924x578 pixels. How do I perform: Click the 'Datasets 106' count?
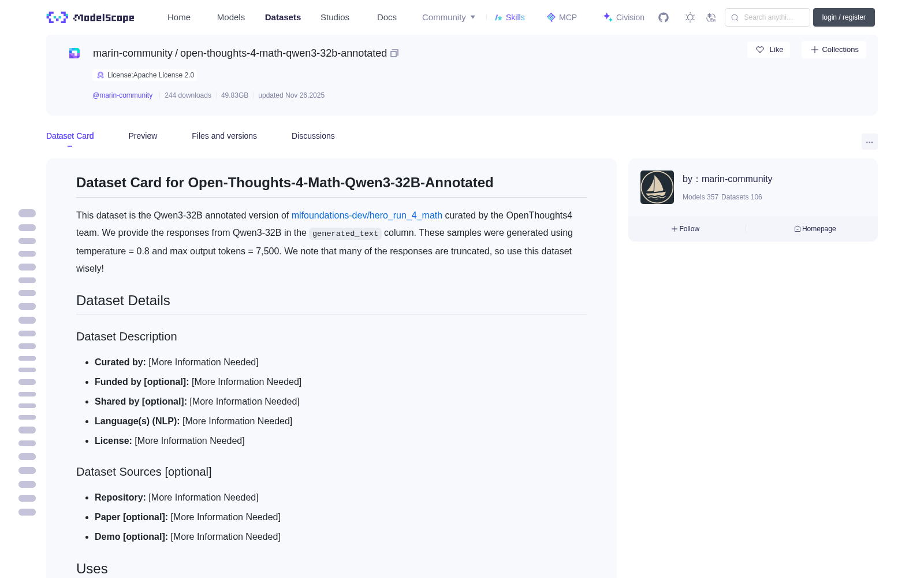click(742, 197)
